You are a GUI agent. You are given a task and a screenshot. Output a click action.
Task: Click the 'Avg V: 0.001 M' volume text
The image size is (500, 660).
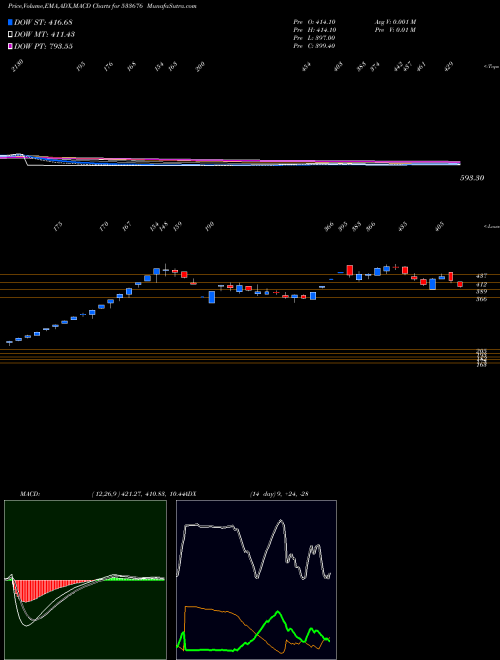click(395, 22)
